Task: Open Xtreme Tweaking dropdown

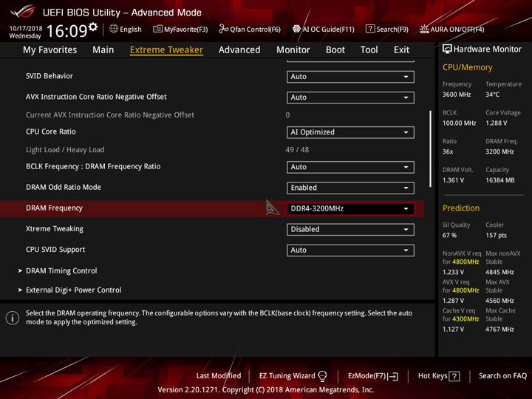Action: (350, 229)
